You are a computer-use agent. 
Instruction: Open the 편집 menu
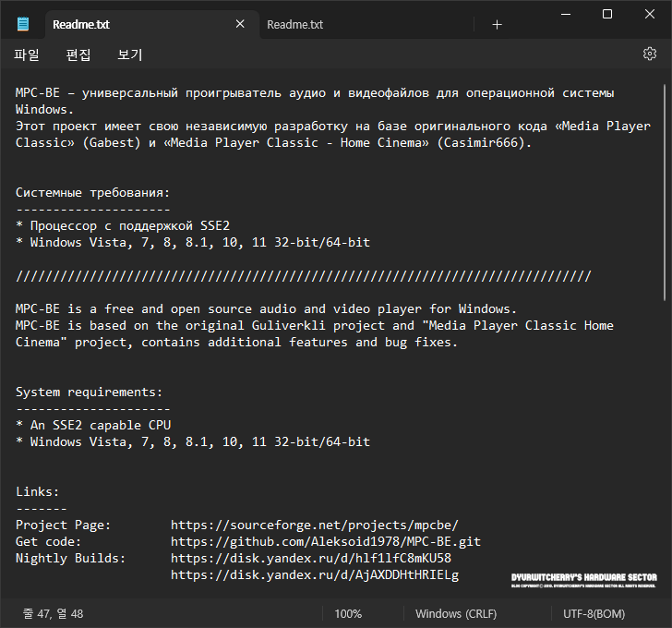click(x=78, y=54)
